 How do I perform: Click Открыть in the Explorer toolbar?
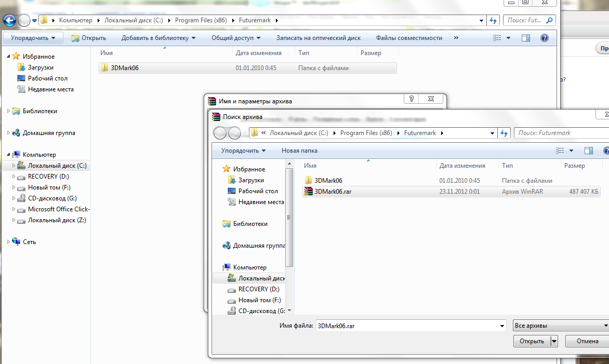coord(88,37)
